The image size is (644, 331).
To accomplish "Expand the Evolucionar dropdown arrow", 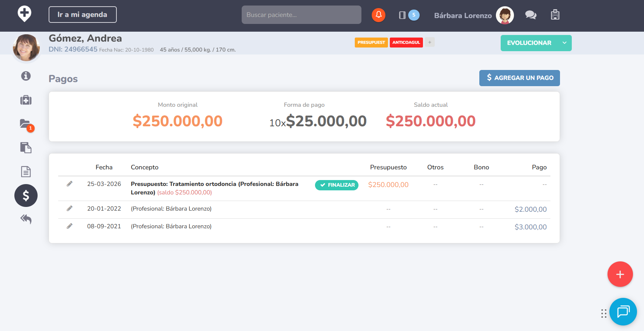I will click(564, 43).
